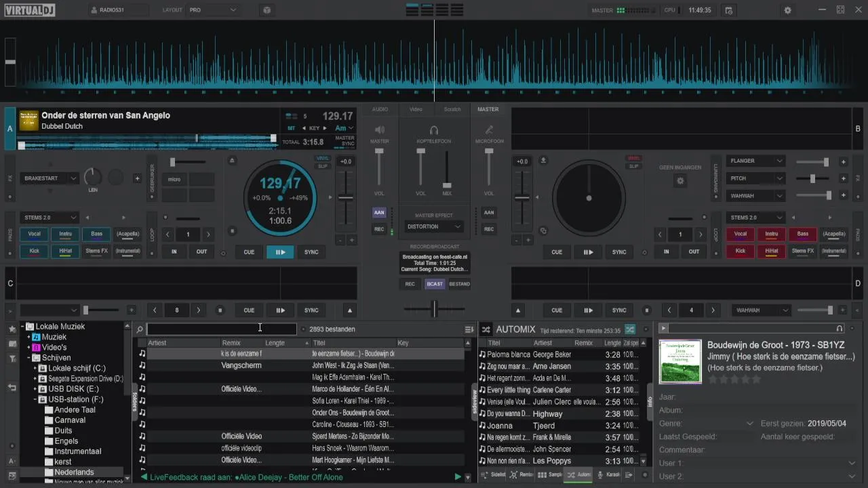The image size is (868, 488).
Task: Click the 3D cube icon next to layout
Action: (x=267, y=10)
